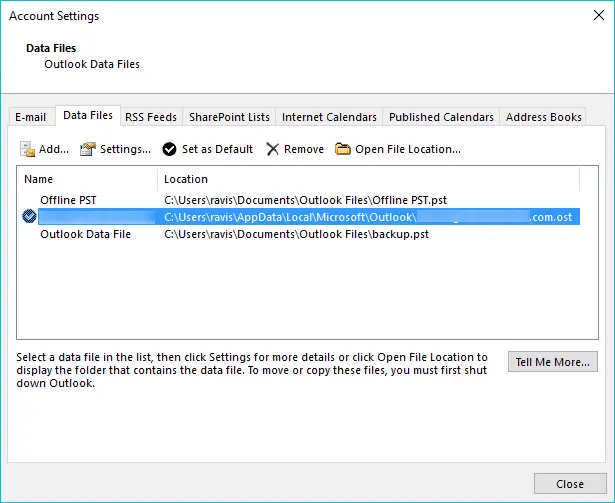Select the Internet Calendars tab
The width and height of the screenshot is (615, 503).
[x=329, y=117]
